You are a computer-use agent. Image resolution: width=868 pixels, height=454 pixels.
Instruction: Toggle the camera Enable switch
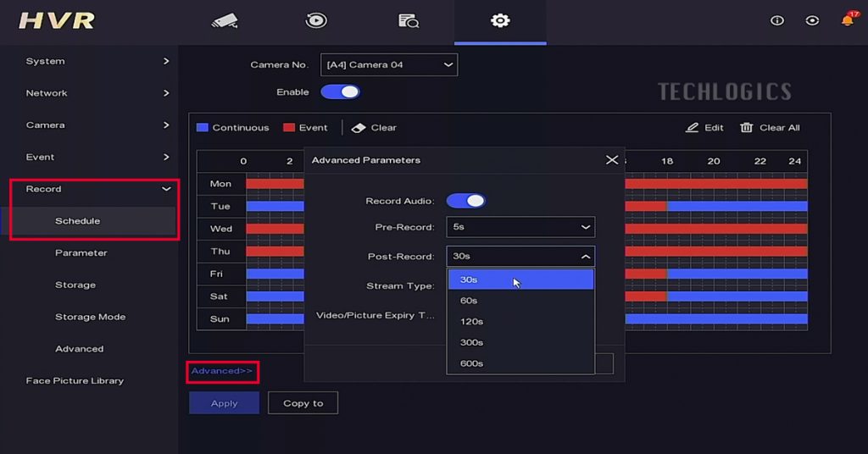click(340, 91)
